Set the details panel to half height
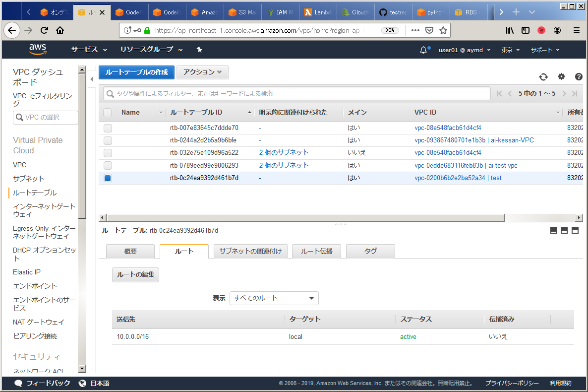 [x=564, y=231]
